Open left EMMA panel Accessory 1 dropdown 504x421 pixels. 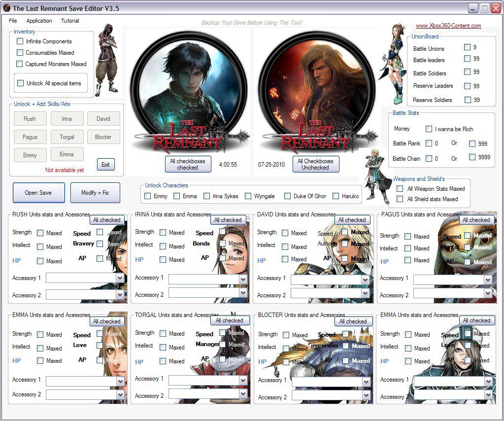tap(120, 382)
